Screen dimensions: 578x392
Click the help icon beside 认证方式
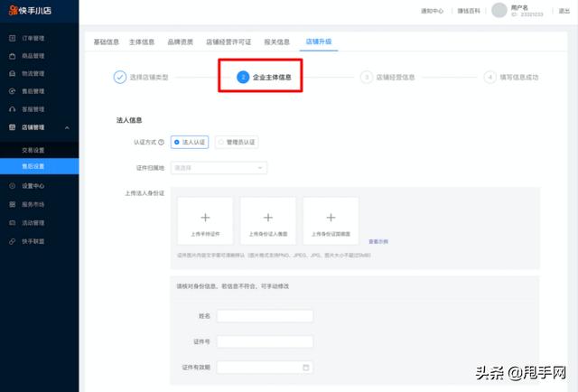(x=161, y=142)
